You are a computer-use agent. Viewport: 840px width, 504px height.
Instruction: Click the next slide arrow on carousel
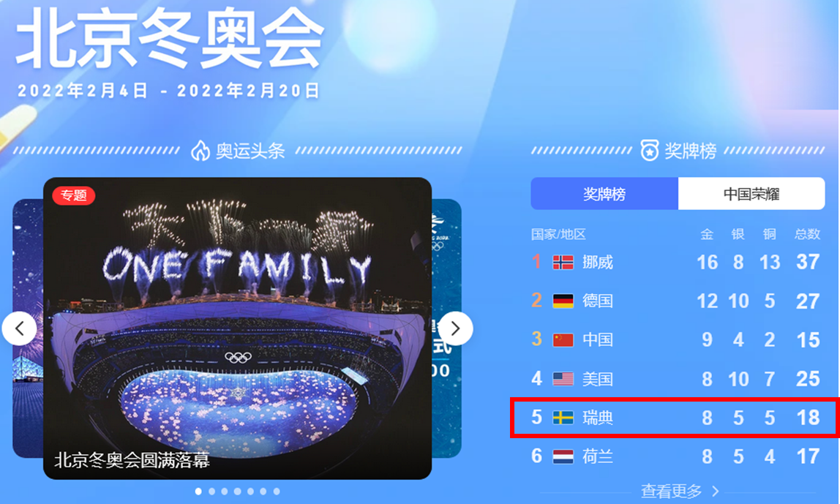[455, 328]
